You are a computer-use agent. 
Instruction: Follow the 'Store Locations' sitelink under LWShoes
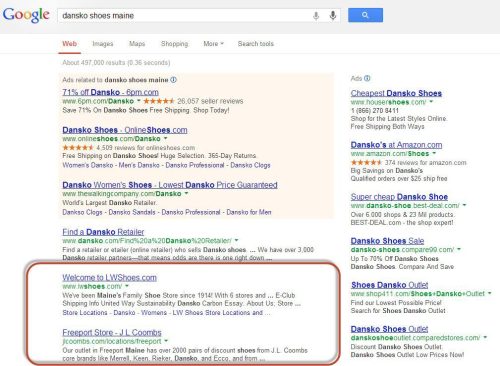coord(85,313)
